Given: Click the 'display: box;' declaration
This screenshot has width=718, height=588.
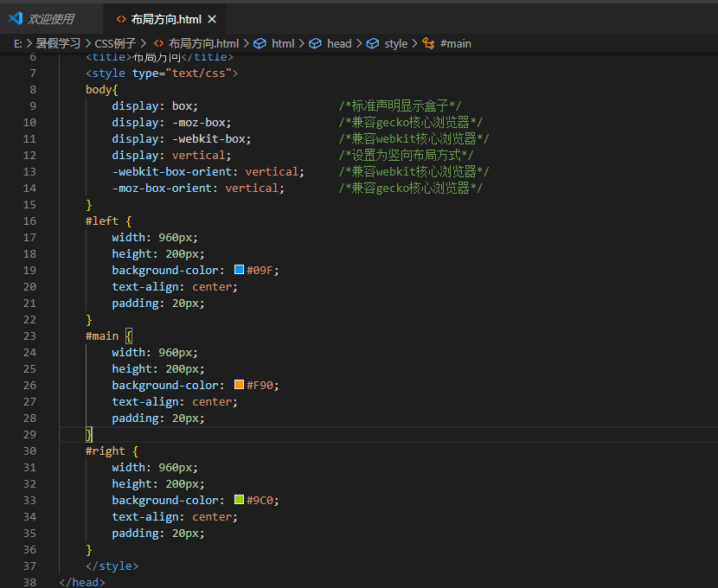Looking at the screenshot, I should click(x=155, y=106).
